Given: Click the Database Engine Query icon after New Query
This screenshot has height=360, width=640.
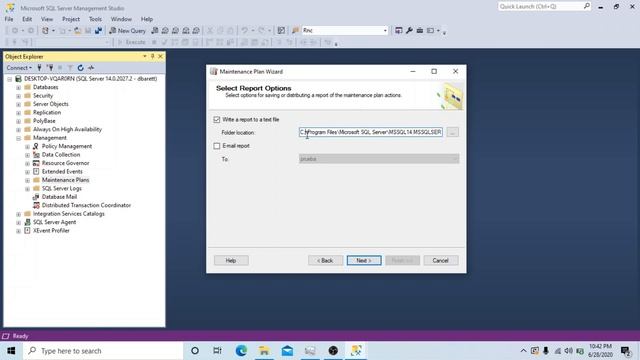Looking at the screenshot, I should point(155,31).
